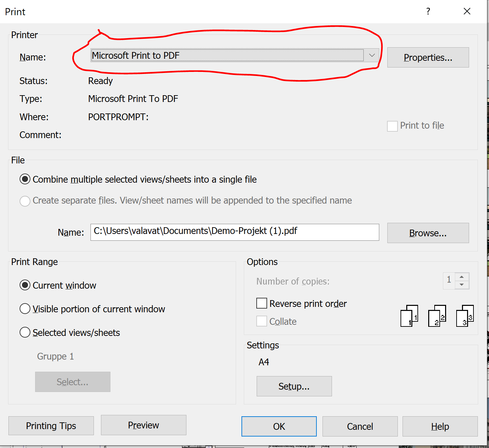Click the Help button

tap(439, 426)
